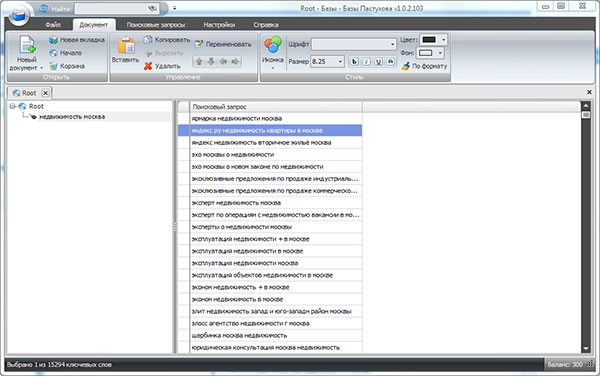Select row эксперт недвижимость москва
This screenshot has height=376, width=600.
276,203
